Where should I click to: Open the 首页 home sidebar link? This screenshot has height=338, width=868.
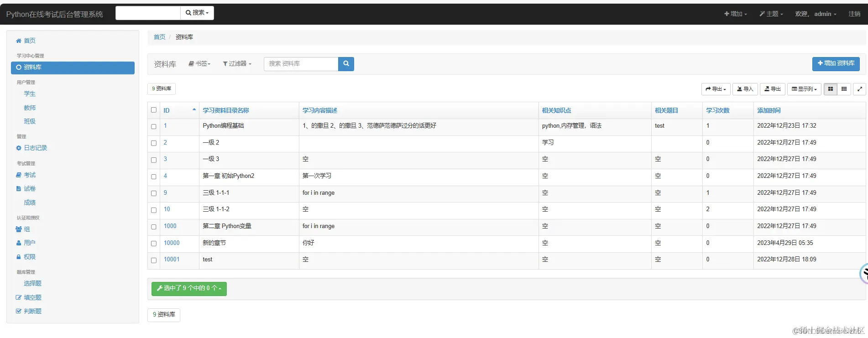(x=26, y=41)
